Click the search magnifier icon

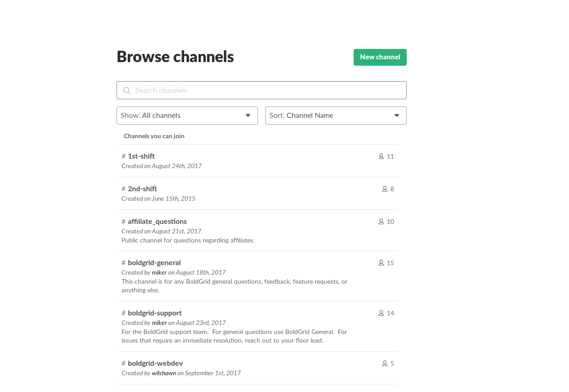127,91
